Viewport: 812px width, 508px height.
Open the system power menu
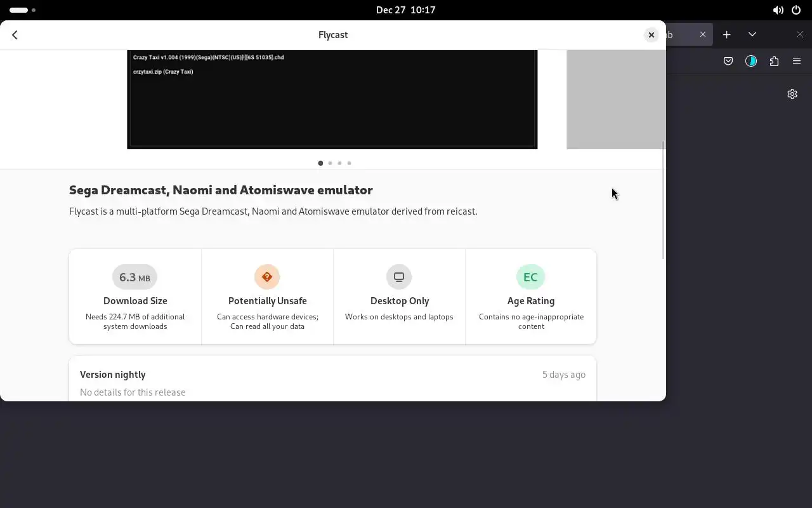click(x=796, y=10)
